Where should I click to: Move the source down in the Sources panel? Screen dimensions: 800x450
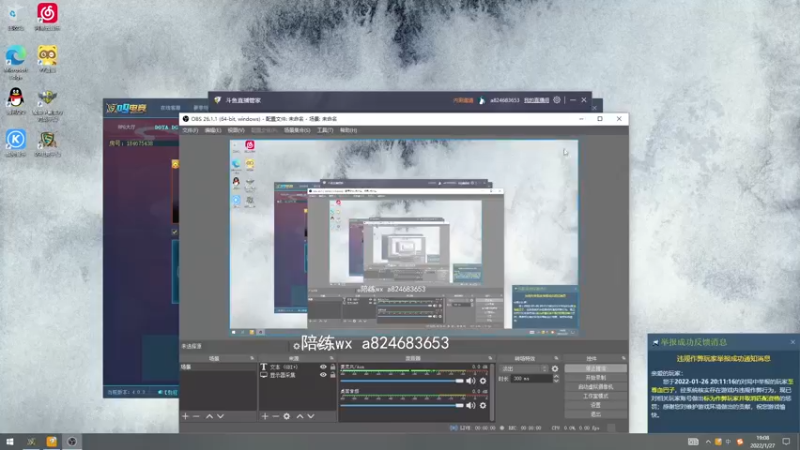tap(311, 416)
